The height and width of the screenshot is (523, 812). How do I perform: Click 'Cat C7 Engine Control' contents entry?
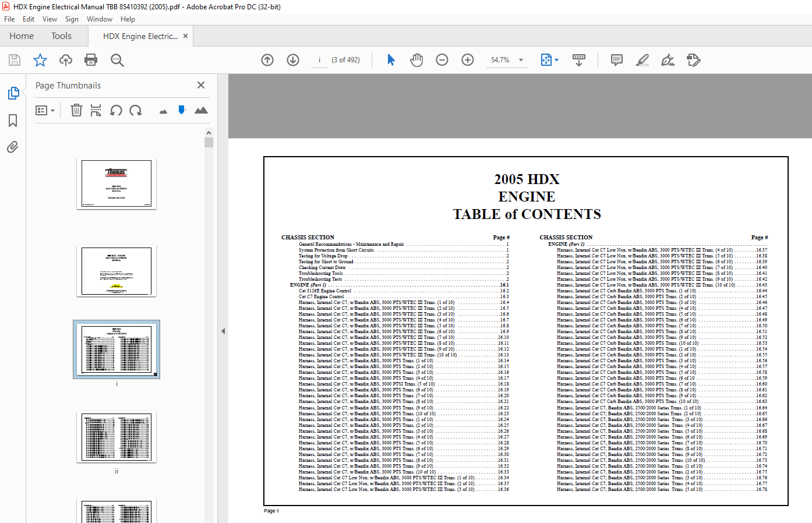(322, 296)
